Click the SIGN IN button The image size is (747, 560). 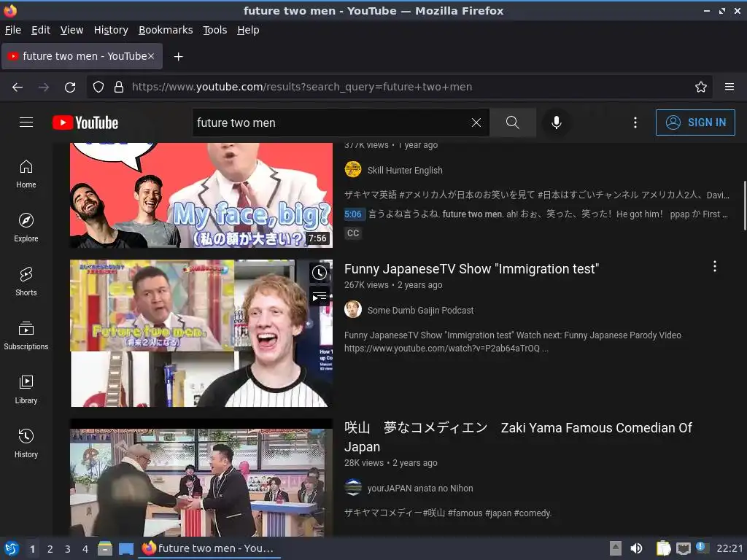695,122
